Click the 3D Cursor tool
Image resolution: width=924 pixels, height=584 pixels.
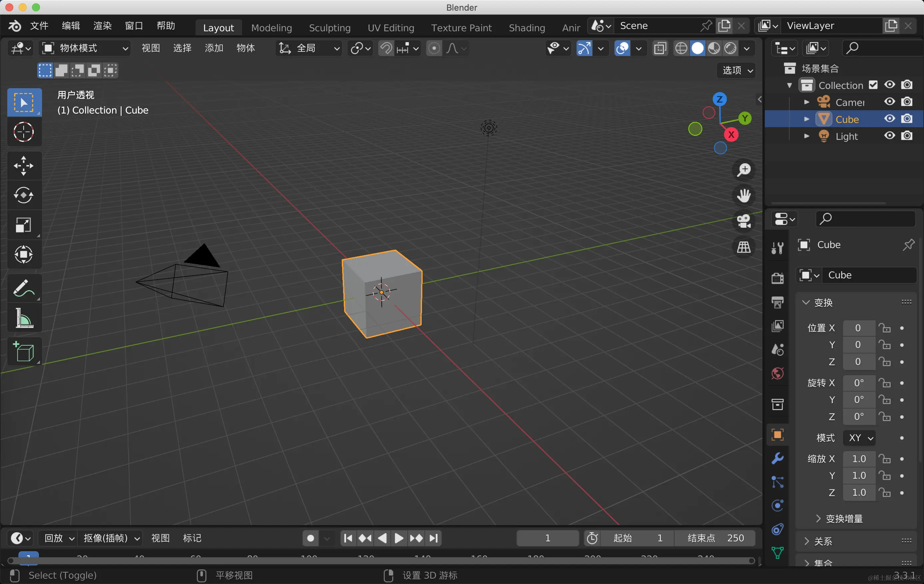coord(24,132)
